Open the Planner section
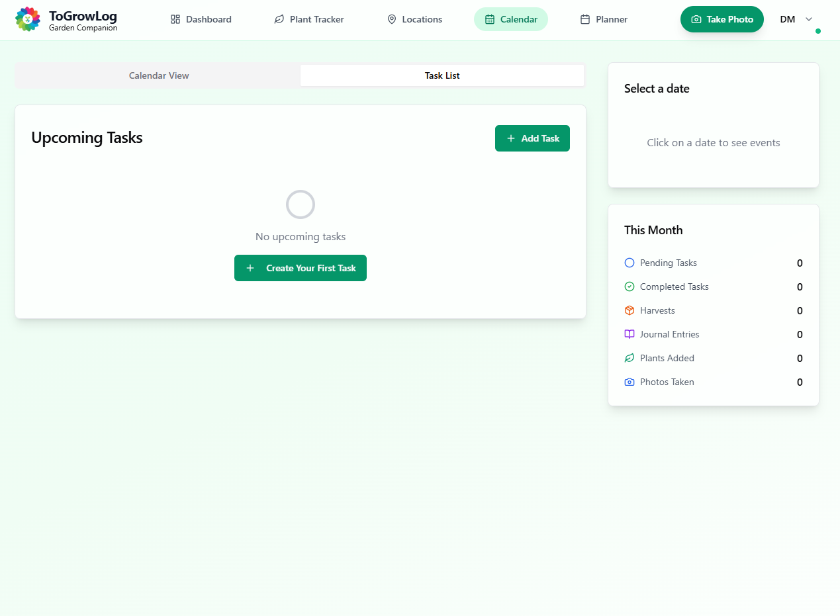This screenshot has height=616, width=840. (x=604, y=19)
